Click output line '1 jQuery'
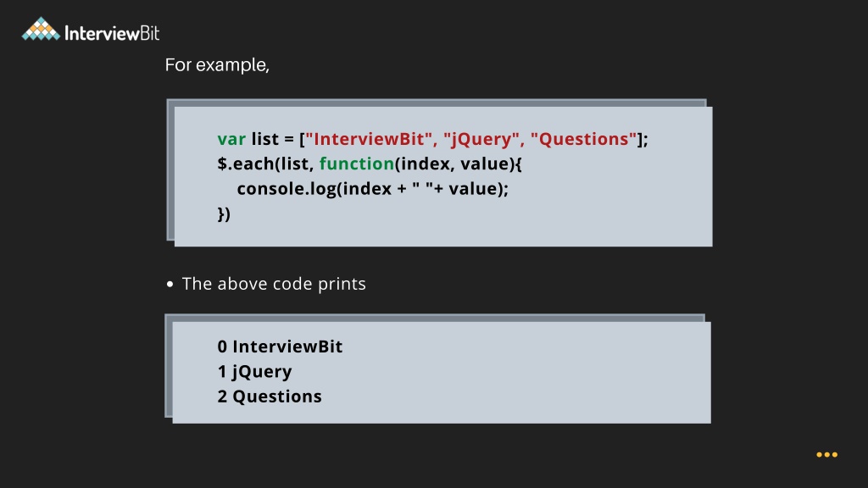 tap(254, 371)
